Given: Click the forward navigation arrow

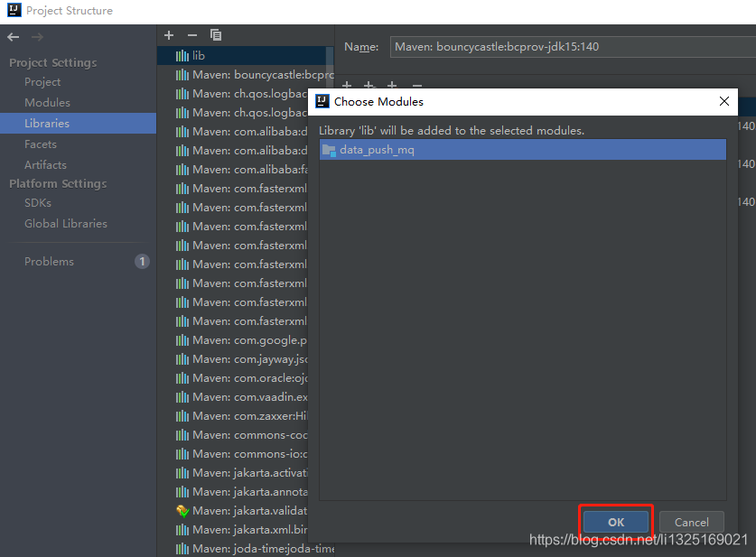Looking at the screenshot, I should (x=37, y=37).
